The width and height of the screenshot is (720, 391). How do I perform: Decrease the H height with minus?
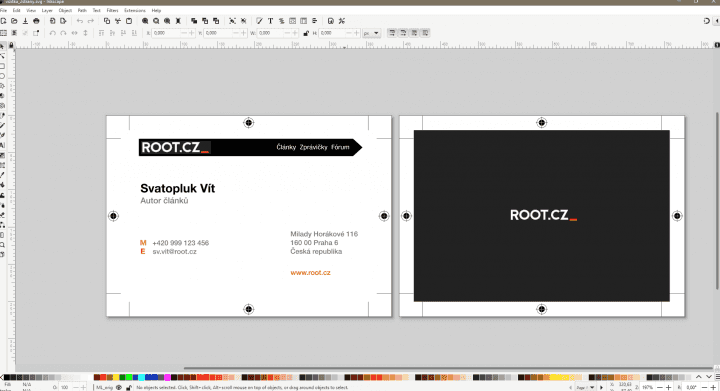349,33
